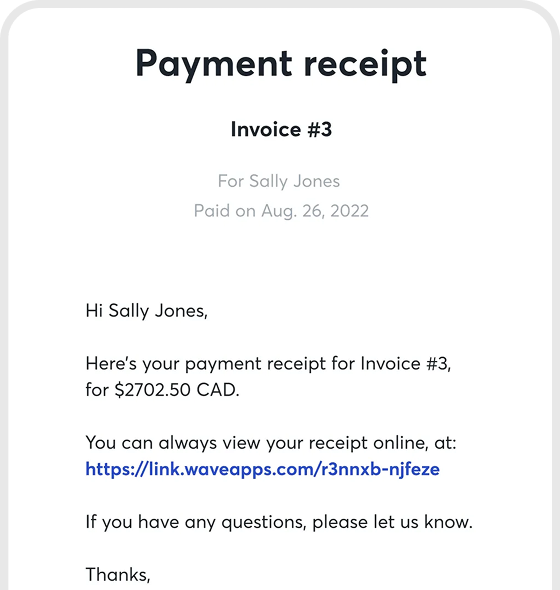Click the $2702.50 CAD amount

click(177, 390)
